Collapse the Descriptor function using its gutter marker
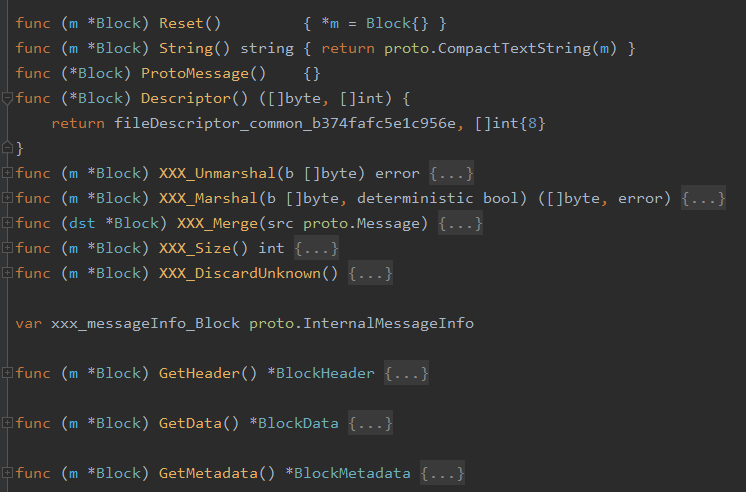The image size is (746, 492). (x=8, y=98)
